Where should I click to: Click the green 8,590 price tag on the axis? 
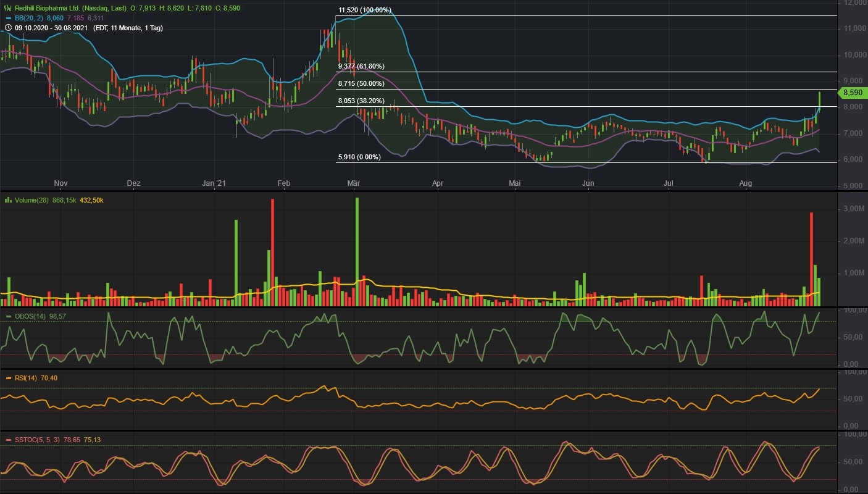853,92
